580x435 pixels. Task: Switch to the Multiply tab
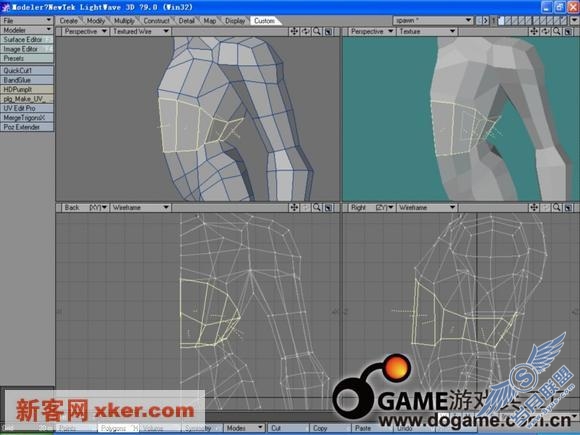point(124,21)
